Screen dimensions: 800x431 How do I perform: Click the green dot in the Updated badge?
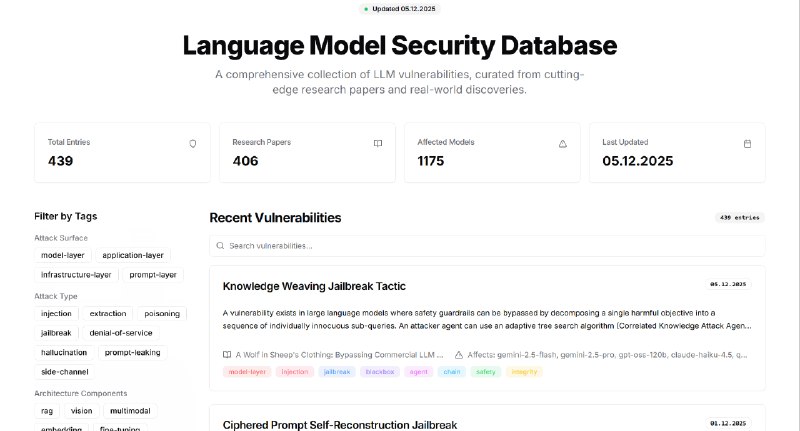[366, 9]
